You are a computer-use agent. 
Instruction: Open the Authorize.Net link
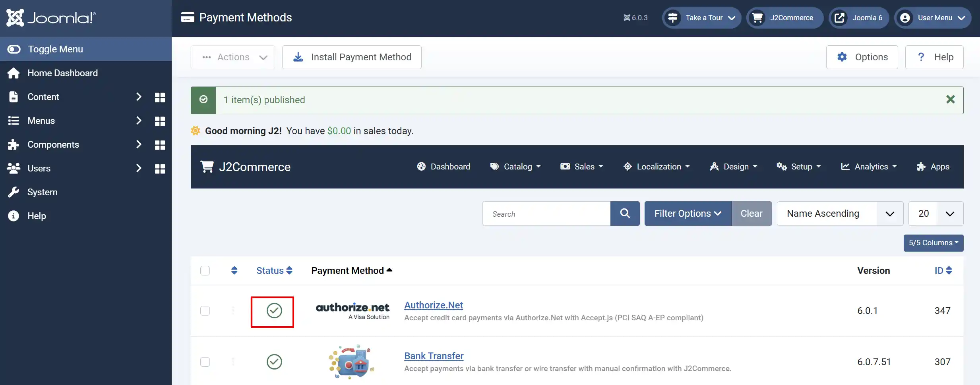[x=434, y=305]
